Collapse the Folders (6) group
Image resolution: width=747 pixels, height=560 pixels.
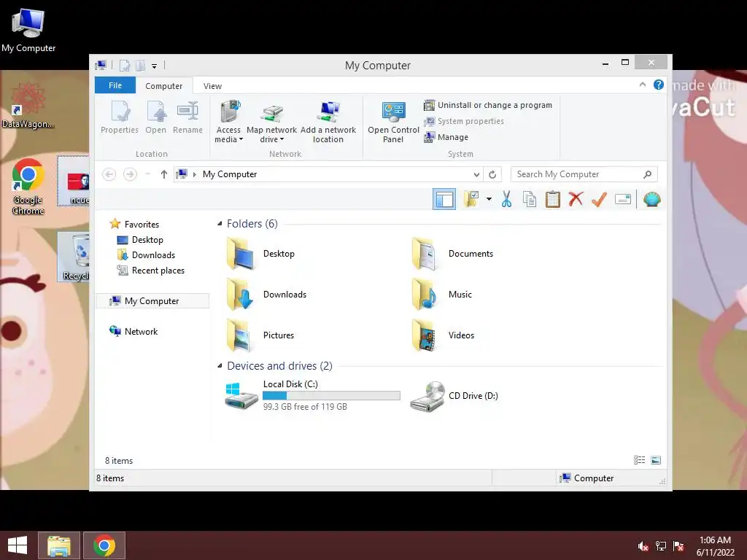pos(219,223)
